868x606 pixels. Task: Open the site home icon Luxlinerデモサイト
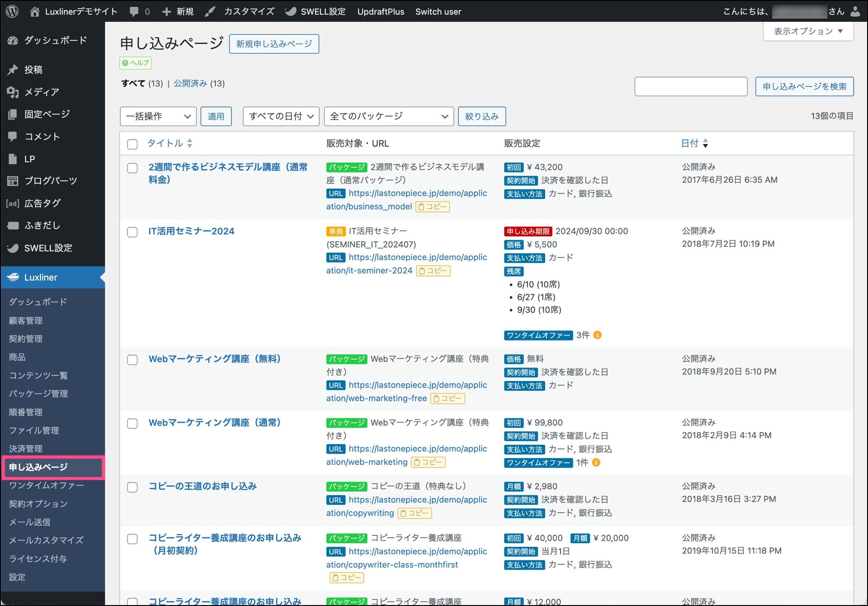35,12
